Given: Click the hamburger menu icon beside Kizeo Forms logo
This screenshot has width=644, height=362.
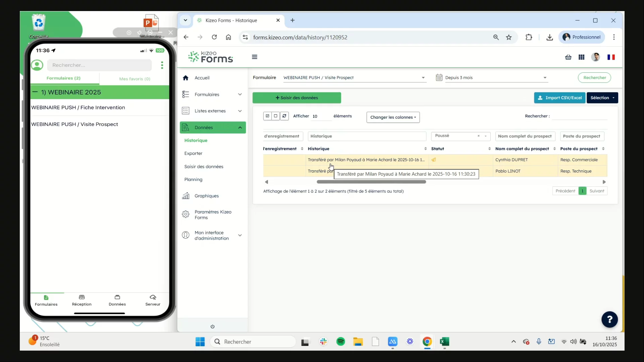Looking at the screenshot, I should pyautogui.click(x=255, y=57).
